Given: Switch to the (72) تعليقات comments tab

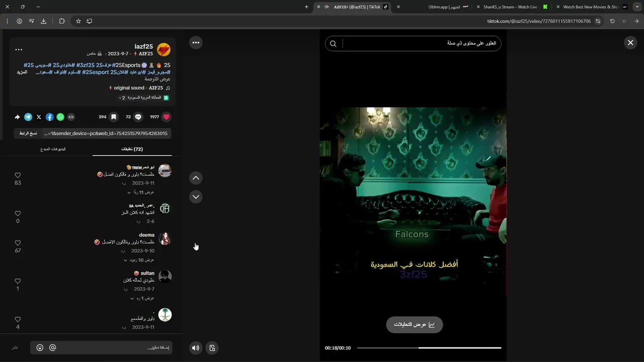Looking at the screenshot, I should (x=132, y=149).
